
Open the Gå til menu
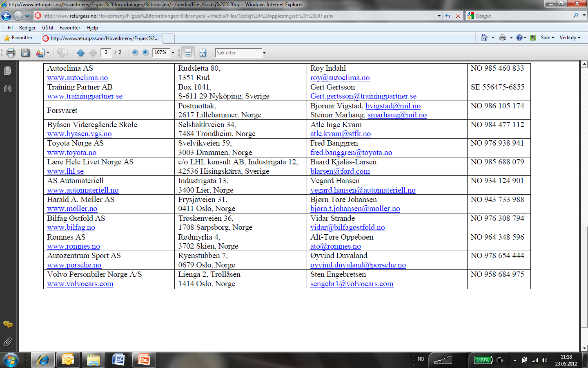click(47, 28)
